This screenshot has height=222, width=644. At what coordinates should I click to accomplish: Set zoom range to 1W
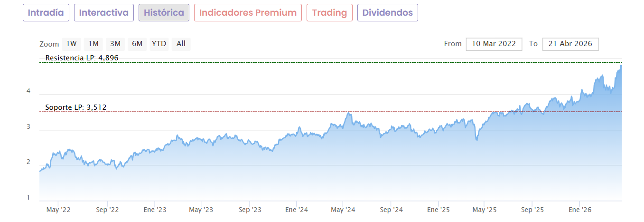(71, 44)
